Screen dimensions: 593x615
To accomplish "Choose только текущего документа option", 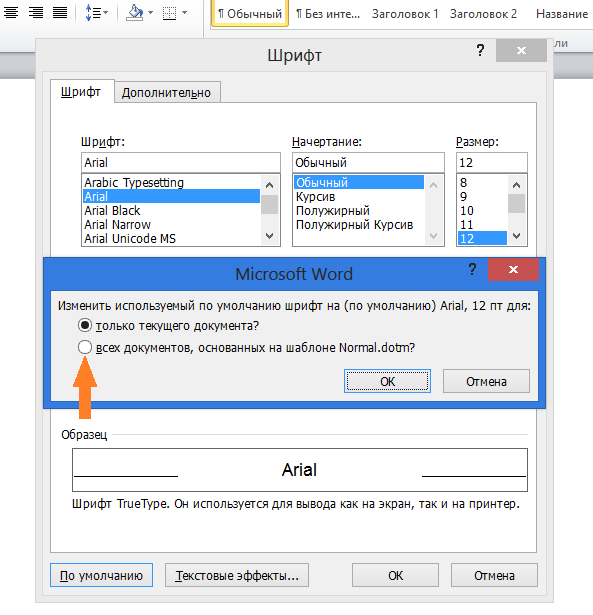I will 169,326.
